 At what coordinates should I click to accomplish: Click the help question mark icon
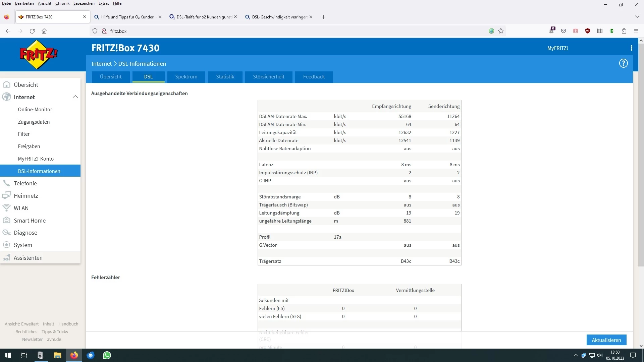click(x=623, y=63)
